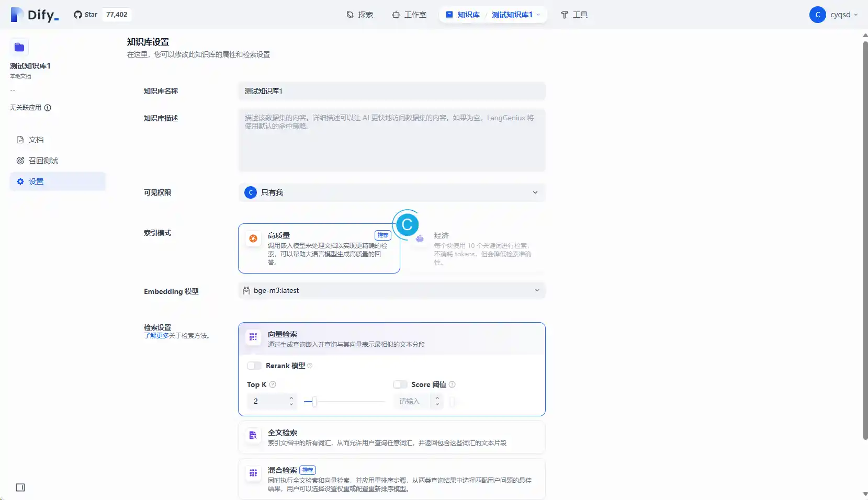
Task: Click the 经济 piggy bank icon
Action: tap(420, 238)
